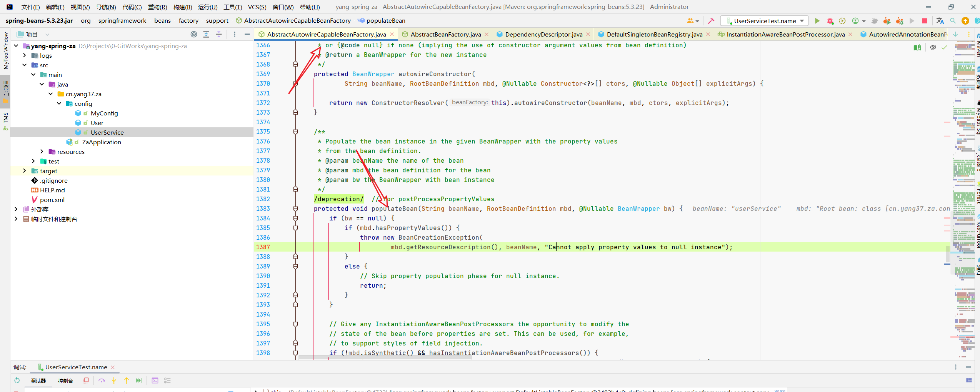Click Run to Cursor icon in debugger
Screen dimensions: 980x392
pos(139,380)
